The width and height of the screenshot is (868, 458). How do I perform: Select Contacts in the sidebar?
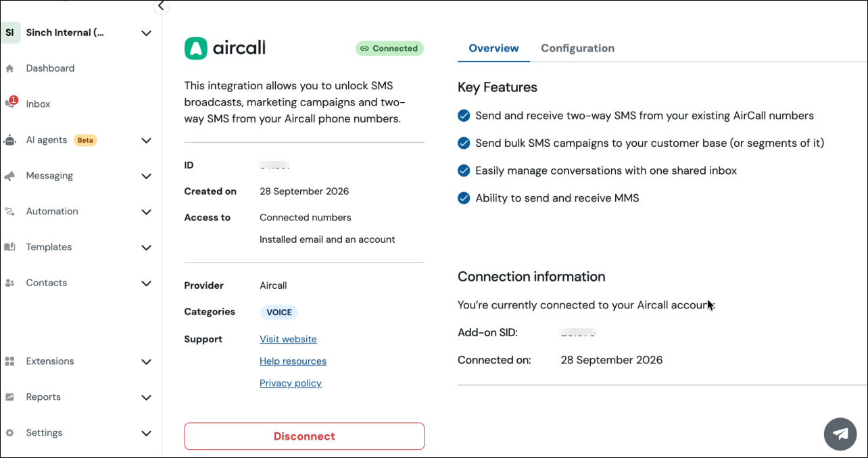[x=47, y=283]
